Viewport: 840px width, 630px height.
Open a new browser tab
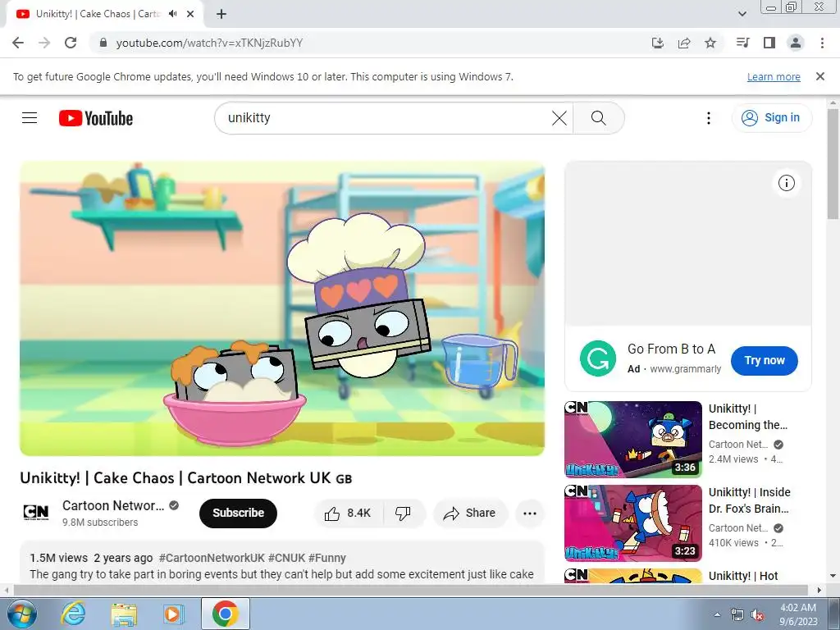point(221,14)
